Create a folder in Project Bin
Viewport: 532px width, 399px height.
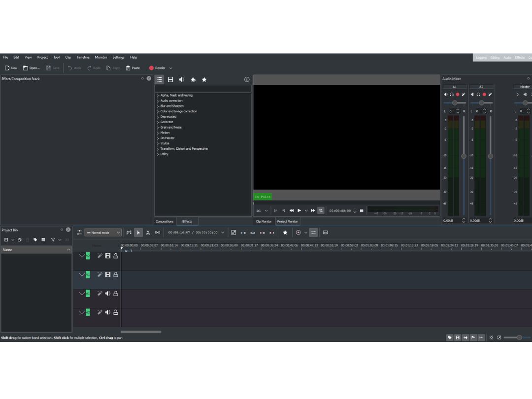pyautogui.click(x=20, y=239)
